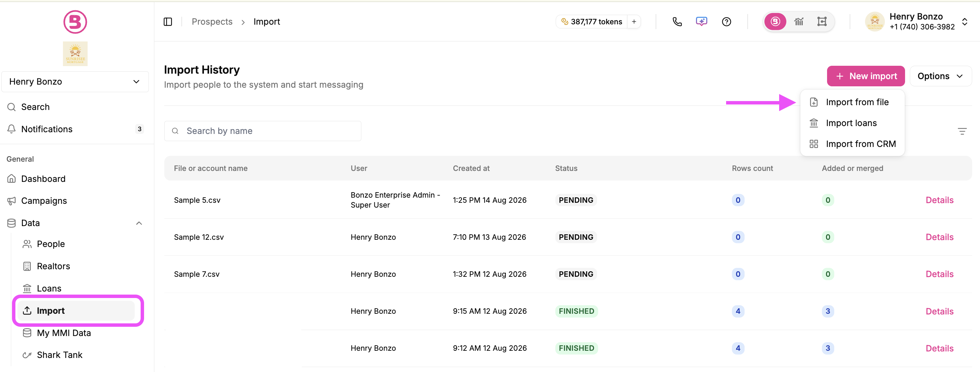Viewport: 980px width, 372px height.
Task: Toggle the sidebar panel icon
Action: pos(168,22)
